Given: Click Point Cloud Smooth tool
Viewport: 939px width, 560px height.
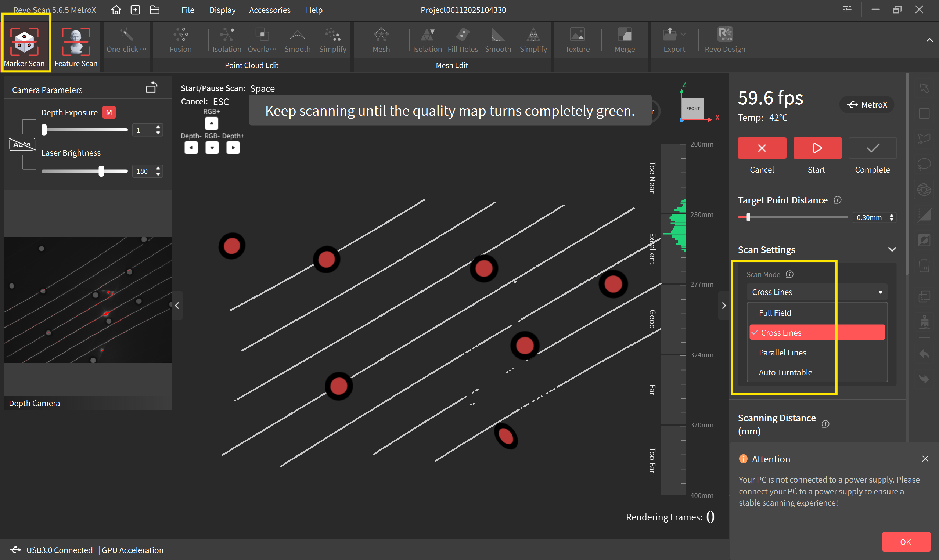Looking at the screenshot, I should tap(298, 40).
